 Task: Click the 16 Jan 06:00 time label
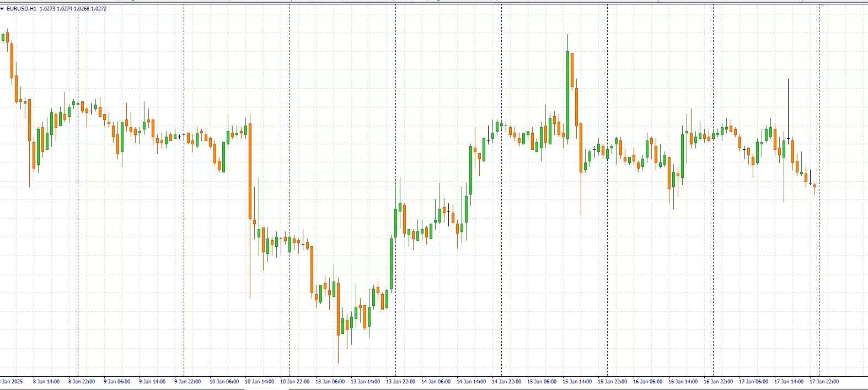pyautogui.click(x=647, y=381)
